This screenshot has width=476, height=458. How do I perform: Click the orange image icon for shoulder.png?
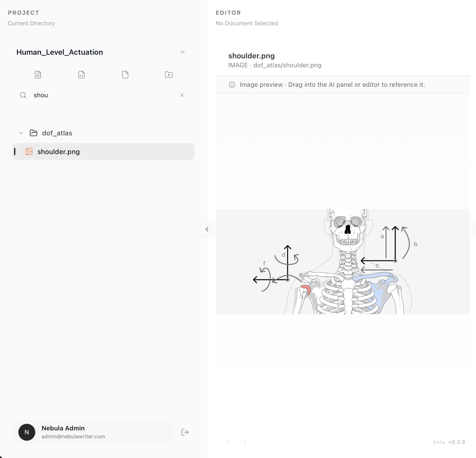[x=29, y=151]
